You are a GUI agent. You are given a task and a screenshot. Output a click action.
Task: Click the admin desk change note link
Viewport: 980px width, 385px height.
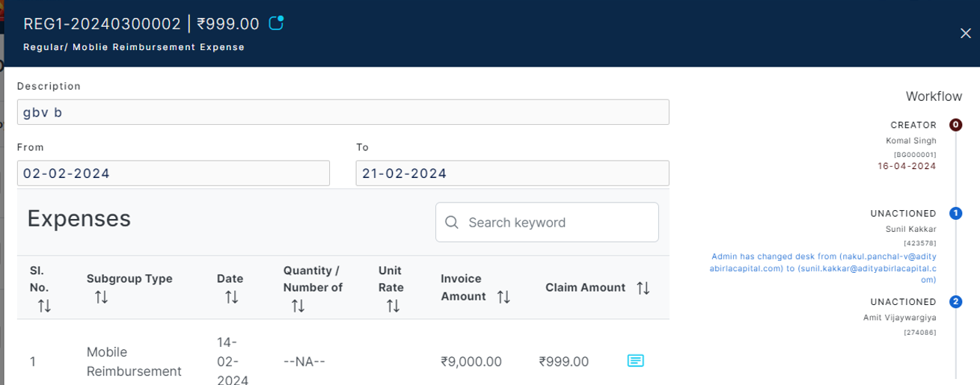[824, 267]
